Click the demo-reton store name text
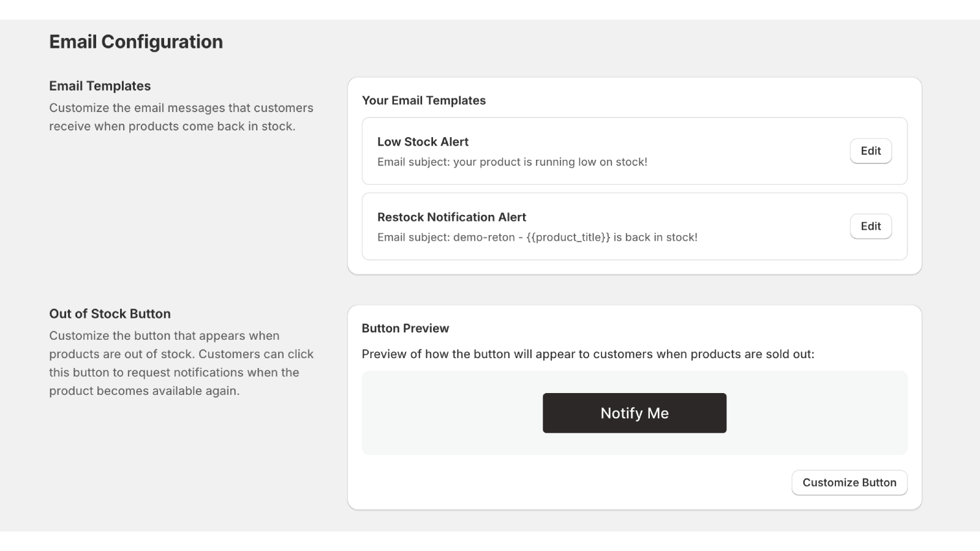This screenshot has height=551, width=980. [484, 238]
